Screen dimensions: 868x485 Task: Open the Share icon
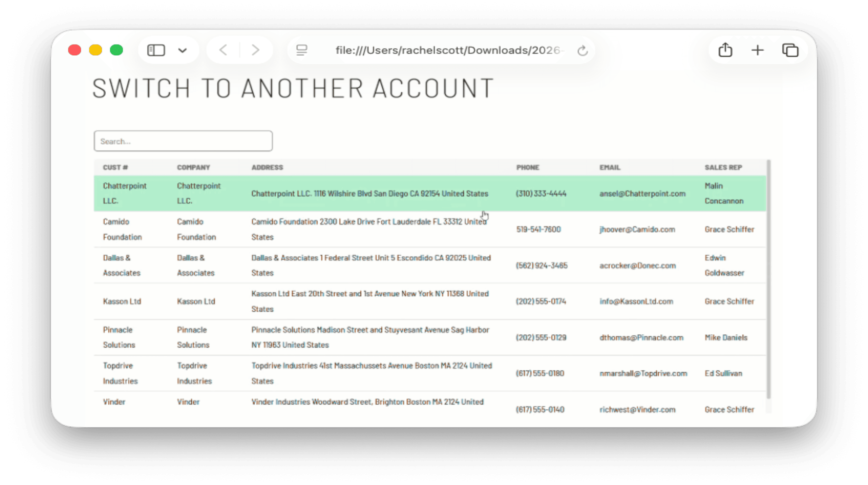click(x=725, y=50)
